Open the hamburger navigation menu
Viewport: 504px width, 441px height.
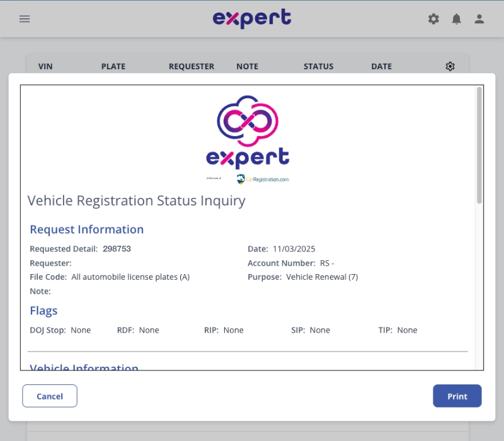25,19
